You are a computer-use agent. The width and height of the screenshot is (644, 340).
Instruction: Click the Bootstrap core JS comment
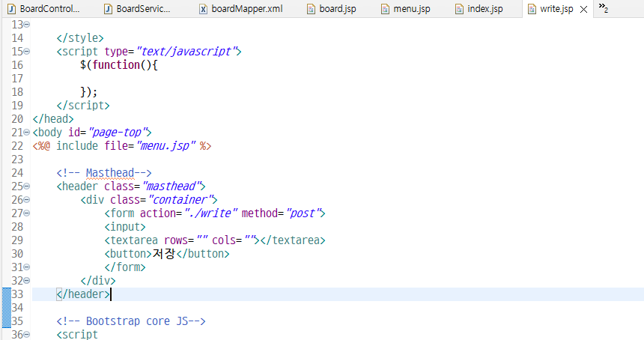(x=131, y=321)
